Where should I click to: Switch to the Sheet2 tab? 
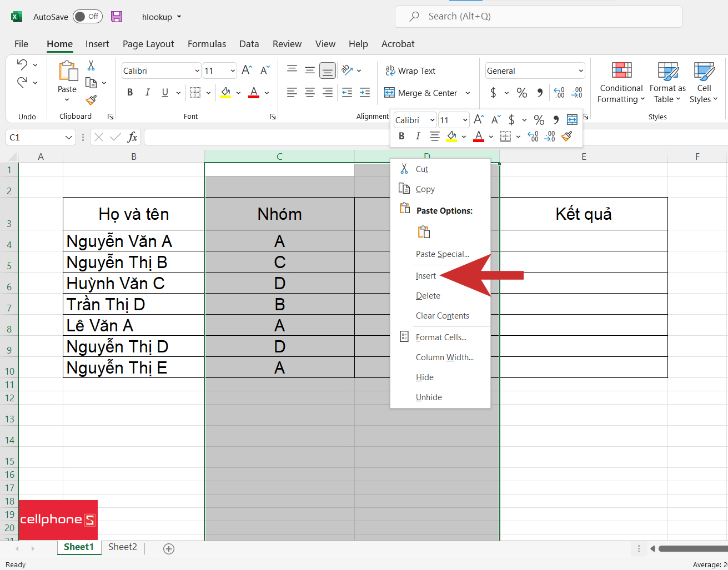coord(123,547)
